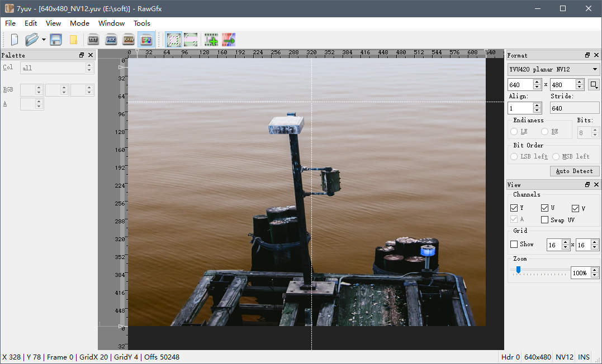Turn on the grid Show checkbox
The image size is (602, 364).
[514, 244]
